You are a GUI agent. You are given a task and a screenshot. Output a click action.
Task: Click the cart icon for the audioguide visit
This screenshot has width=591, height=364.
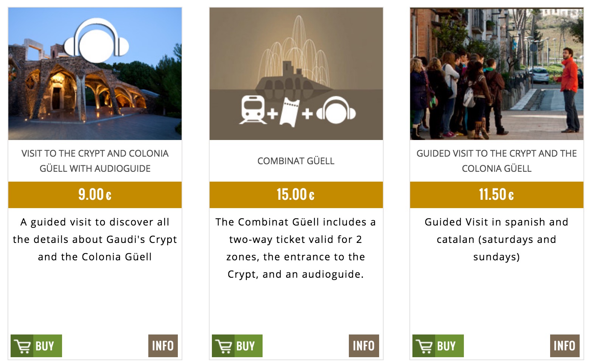[22, 346]
